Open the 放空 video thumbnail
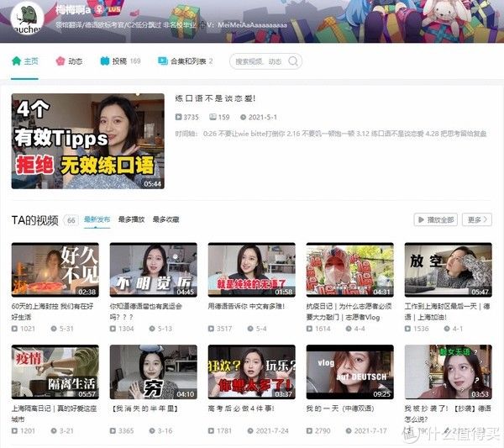 click(x=448, y=270)
